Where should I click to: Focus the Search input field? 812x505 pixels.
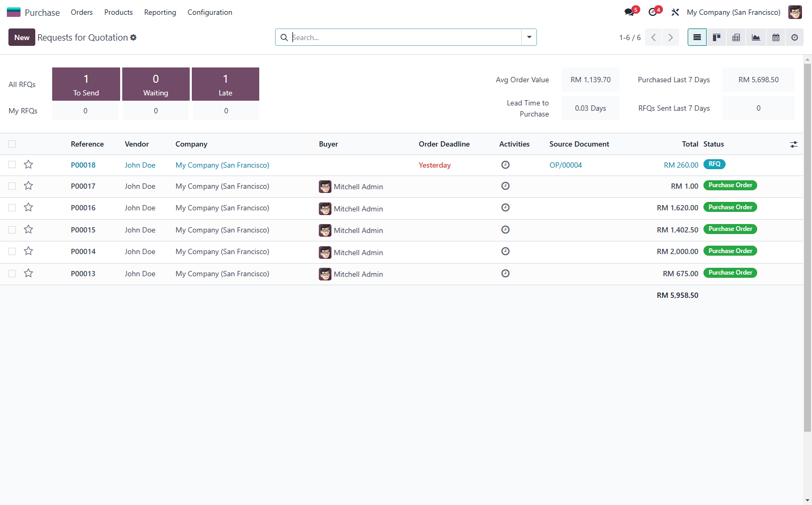click(x=406, y=37)
